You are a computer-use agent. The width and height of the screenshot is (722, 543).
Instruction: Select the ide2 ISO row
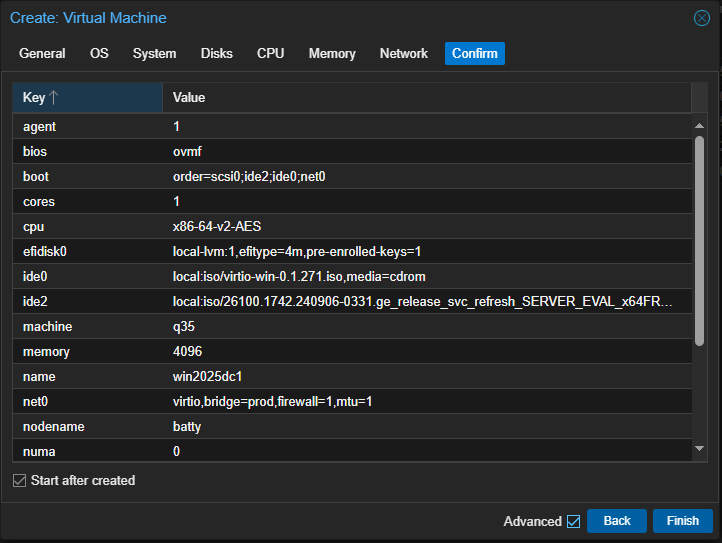click(350, 302)
